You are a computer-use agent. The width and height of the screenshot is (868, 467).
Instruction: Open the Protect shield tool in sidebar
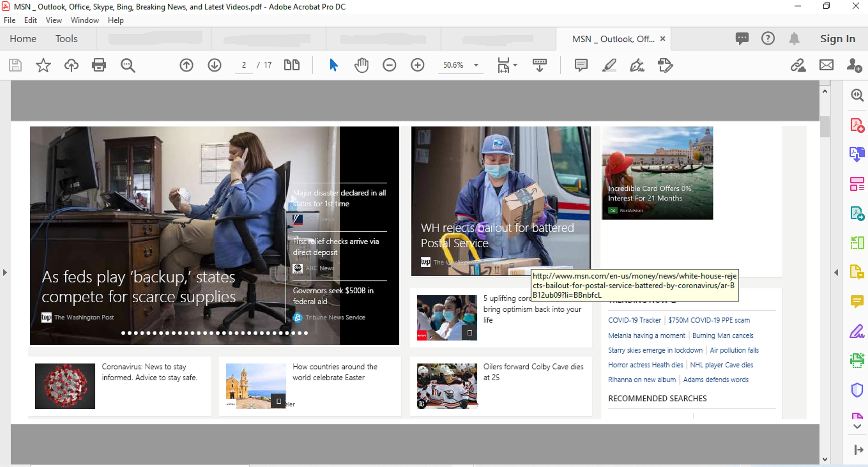coord(857,390)
